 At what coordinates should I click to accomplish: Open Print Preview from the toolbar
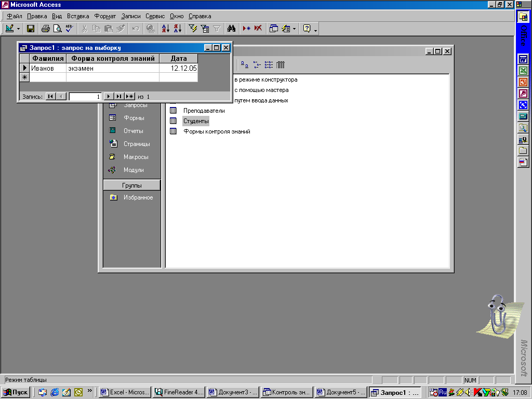[x=57, y=29]
